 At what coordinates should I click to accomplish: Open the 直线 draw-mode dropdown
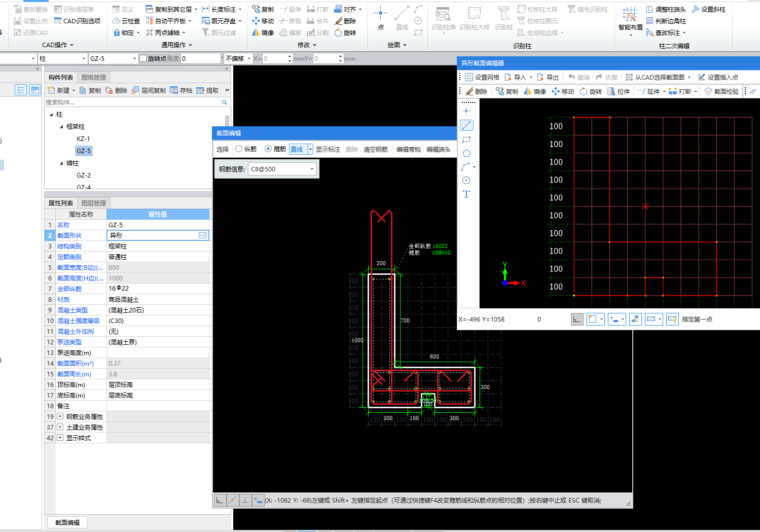310,150
